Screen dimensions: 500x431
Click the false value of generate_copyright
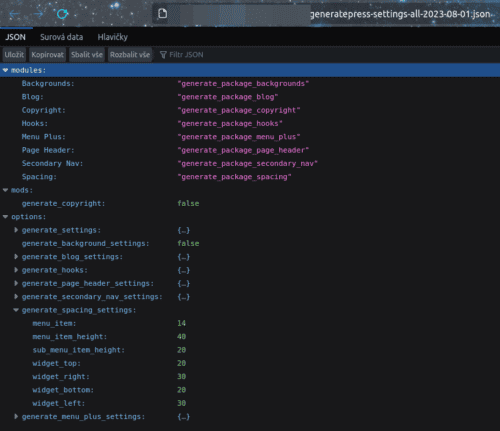pos(188,203)
